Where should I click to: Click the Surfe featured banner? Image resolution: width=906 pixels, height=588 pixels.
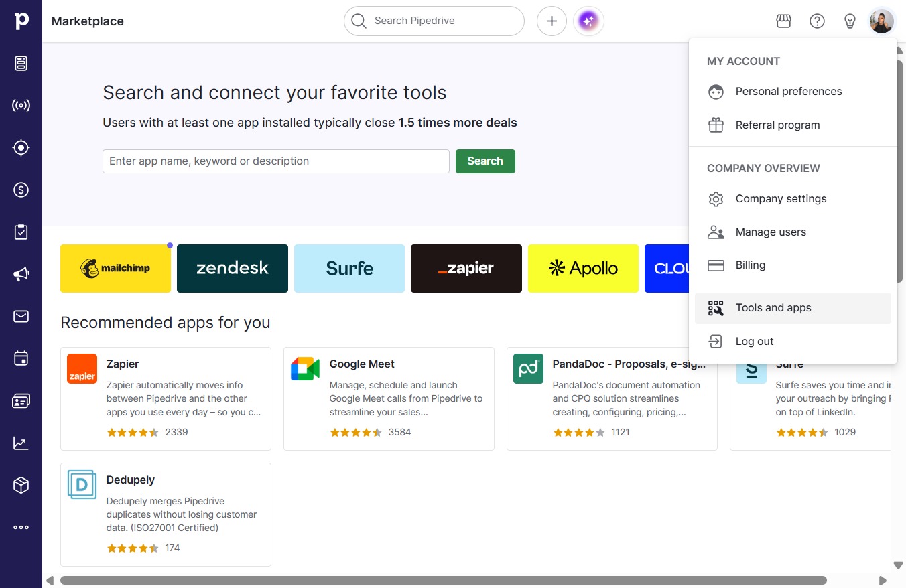(349, 269)
